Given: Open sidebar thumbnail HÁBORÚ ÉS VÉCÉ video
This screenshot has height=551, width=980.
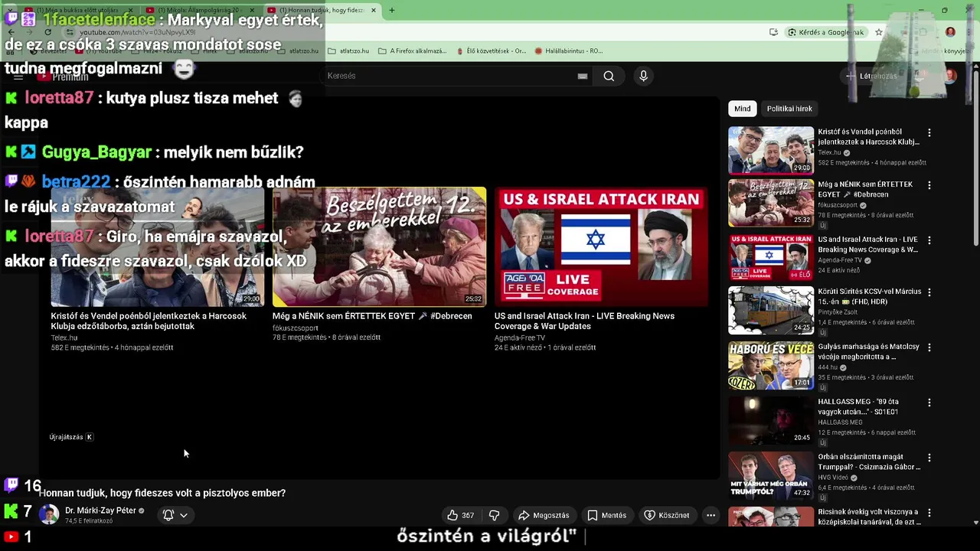Looking at the screenshot, I should (771, 365).
